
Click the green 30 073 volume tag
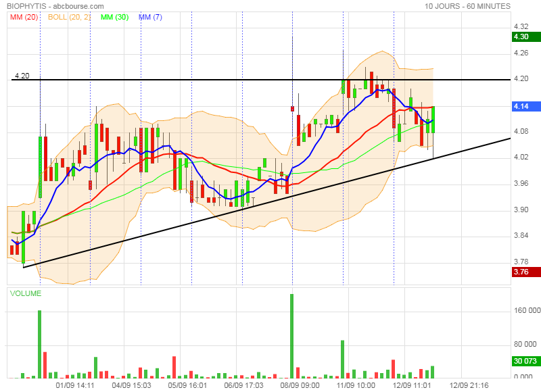(x=526, y=361)
